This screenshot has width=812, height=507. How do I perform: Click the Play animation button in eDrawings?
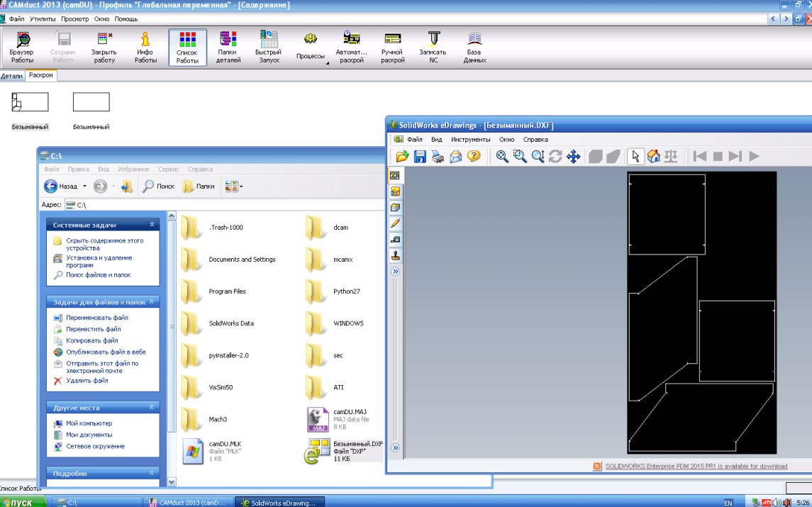tap(754, 157)
